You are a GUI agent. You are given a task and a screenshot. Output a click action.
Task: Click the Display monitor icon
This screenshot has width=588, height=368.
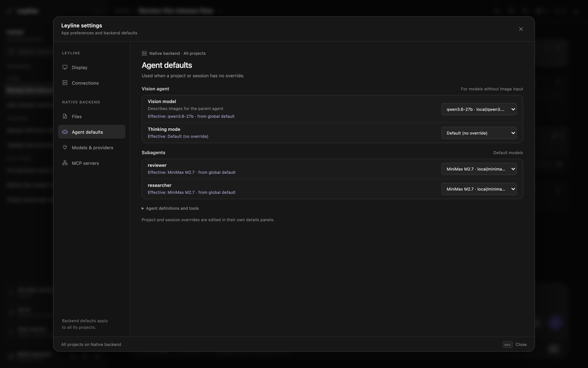coord(65,67)
